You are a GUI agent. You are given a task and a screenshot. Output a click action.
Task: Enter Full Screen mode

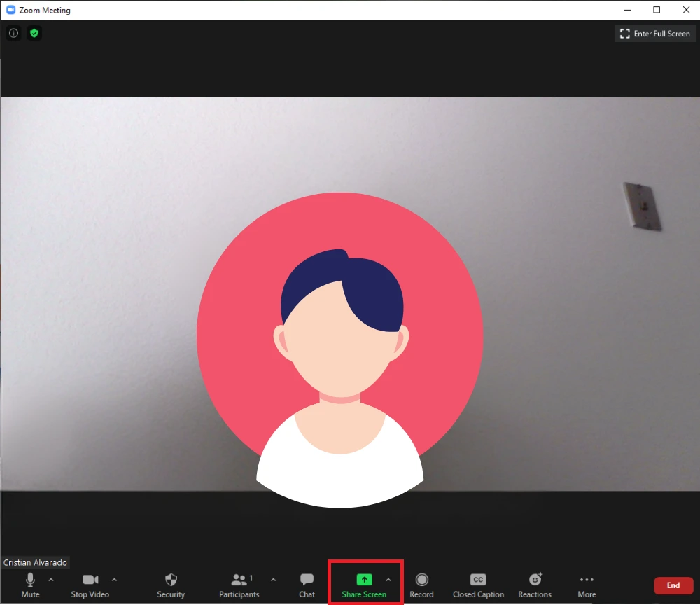(654, 33)
